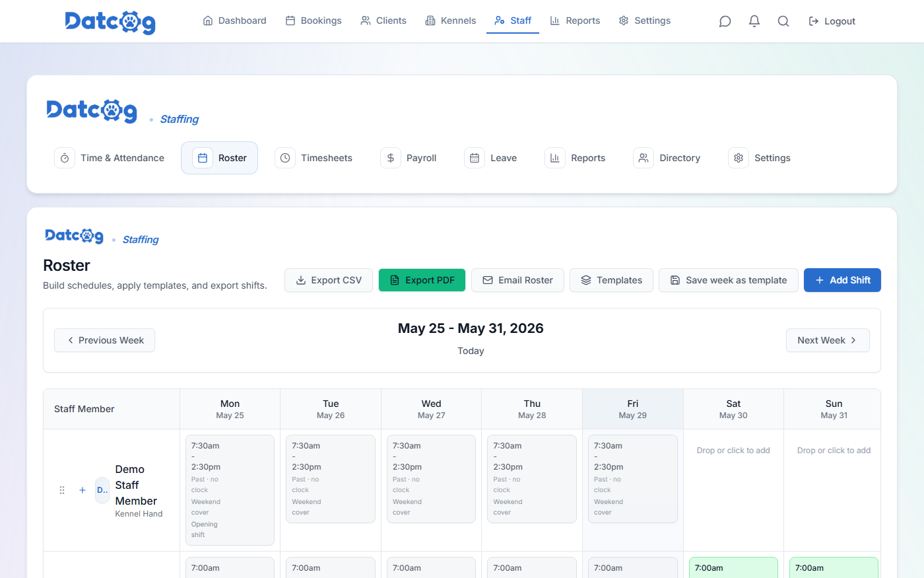
Task: Click the Time & Attendance stopwatch icon
Action: tap(65, 158)
